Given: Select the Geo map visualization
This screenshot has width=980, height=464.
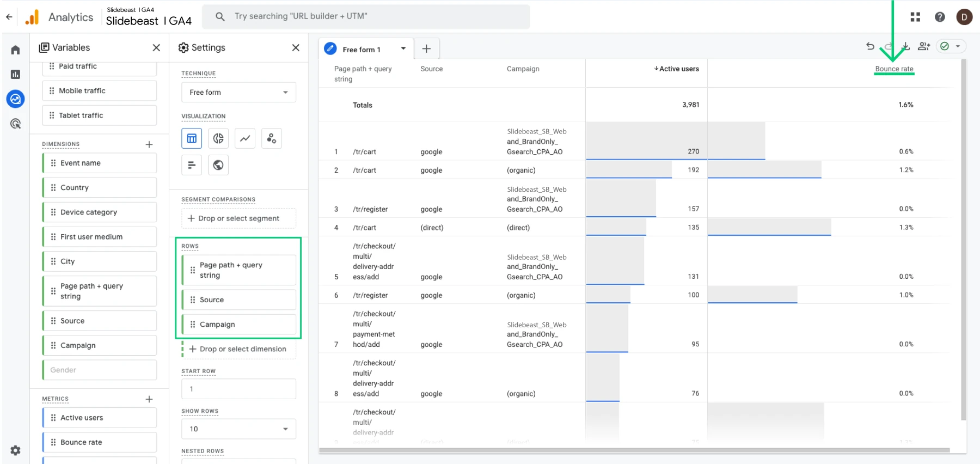Looking at the screenshot, I should tap(218, 165).
